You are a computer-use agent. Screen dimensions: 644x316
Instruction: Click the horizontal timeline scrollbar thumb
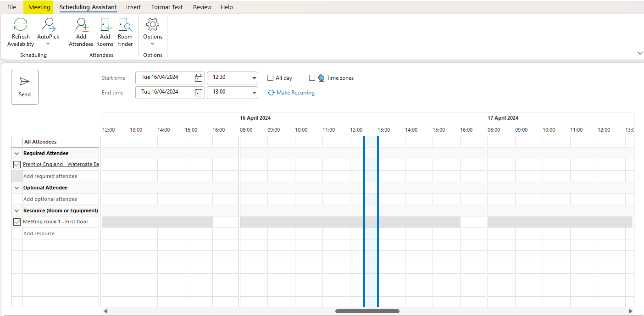(x=367, y=311)
